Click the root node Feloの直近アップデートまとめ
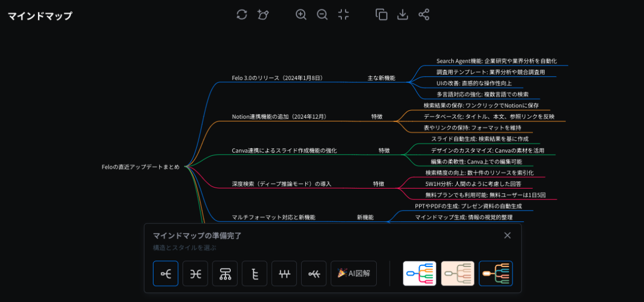This screenshot has width=644, height=302. [x=141, y=167]
